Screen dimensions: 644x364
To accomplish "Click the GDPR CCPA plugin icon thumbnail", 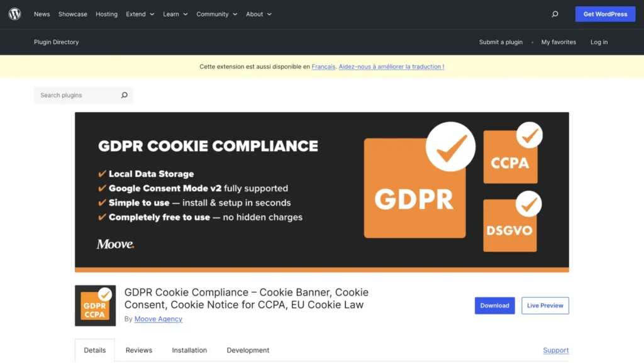I will pos(95,305).
